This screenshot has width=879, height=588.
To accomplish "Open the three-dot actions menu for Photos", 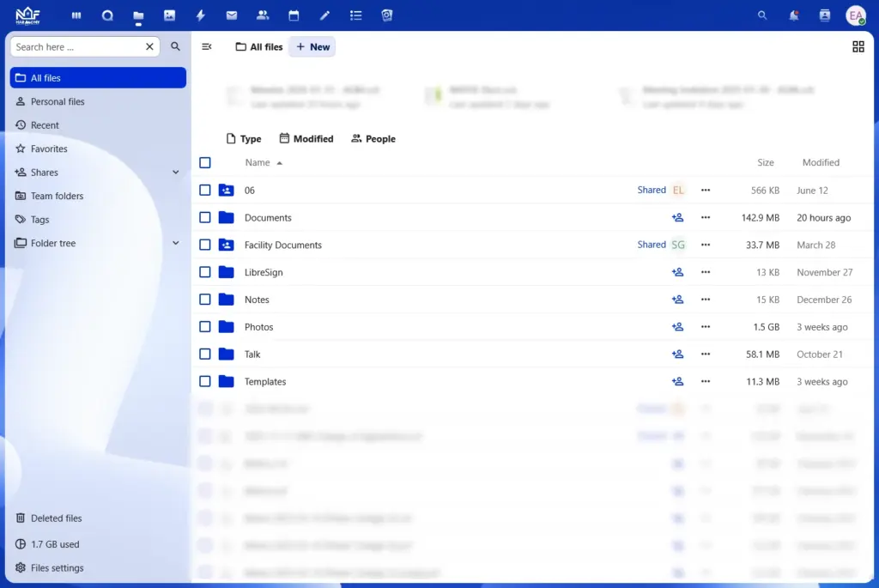I will [x=706, y=327].
